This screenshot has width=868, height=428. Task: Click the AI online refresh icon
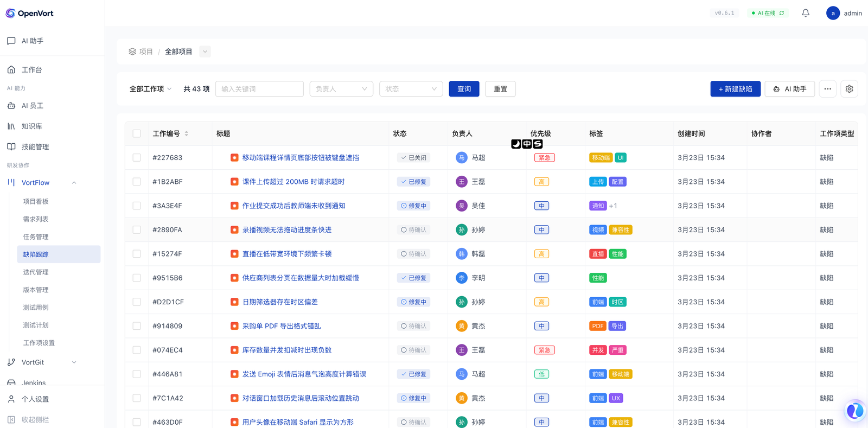coord(782,13)
